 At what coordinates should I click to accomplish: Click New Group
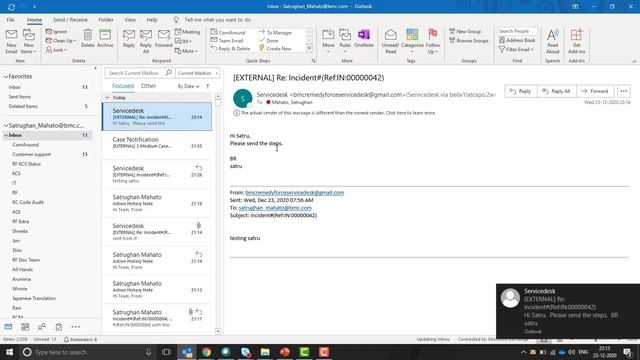[x=465, y=31]
